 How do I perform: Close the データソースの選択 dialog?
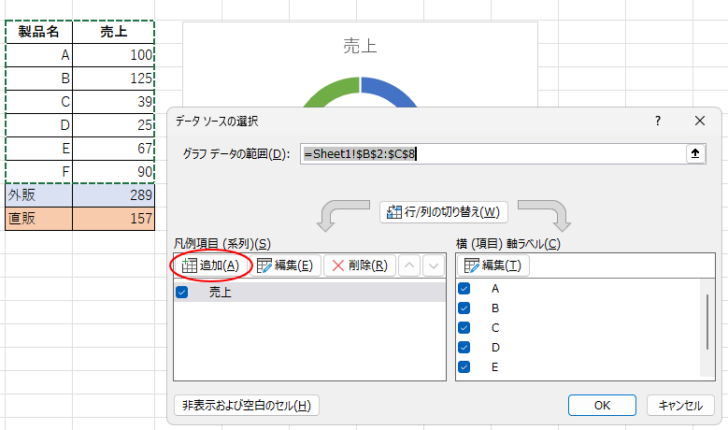[700, 120]
